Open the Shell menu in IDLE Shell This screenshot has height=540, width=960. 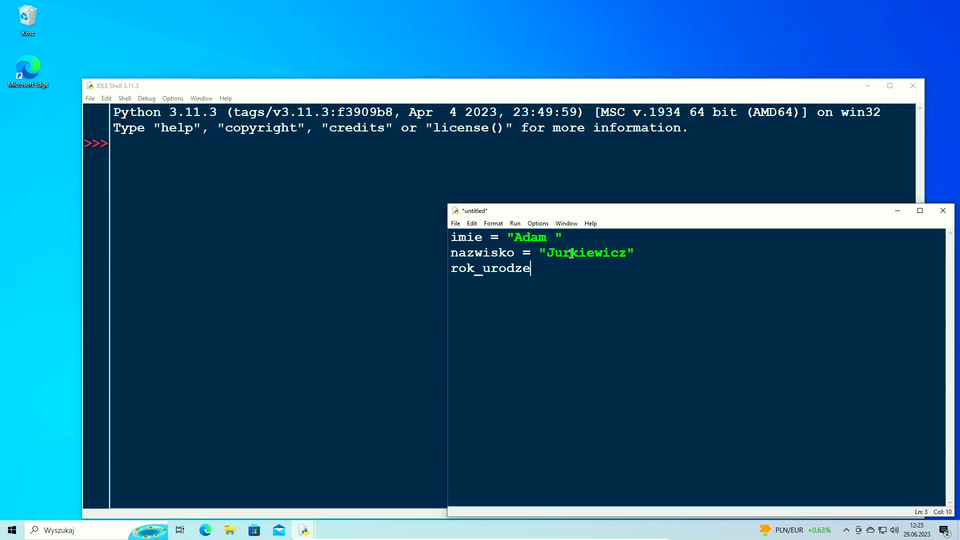(124, 98)
